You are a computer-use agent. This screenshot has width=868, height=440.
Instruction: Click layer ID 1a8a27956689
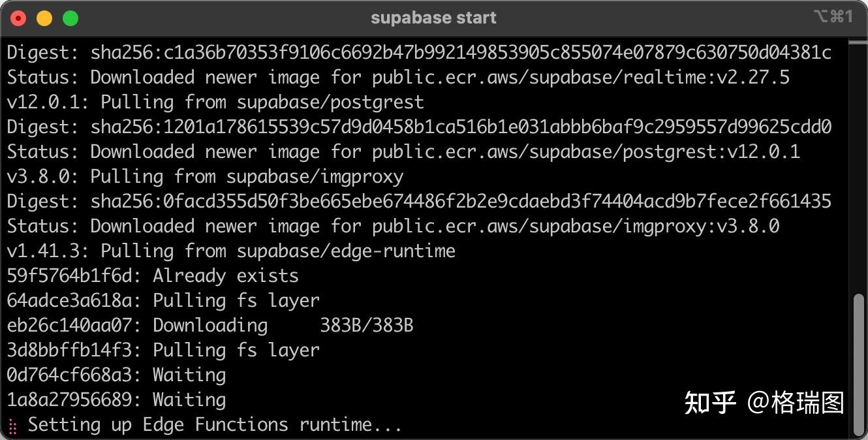tap(70, 400)
